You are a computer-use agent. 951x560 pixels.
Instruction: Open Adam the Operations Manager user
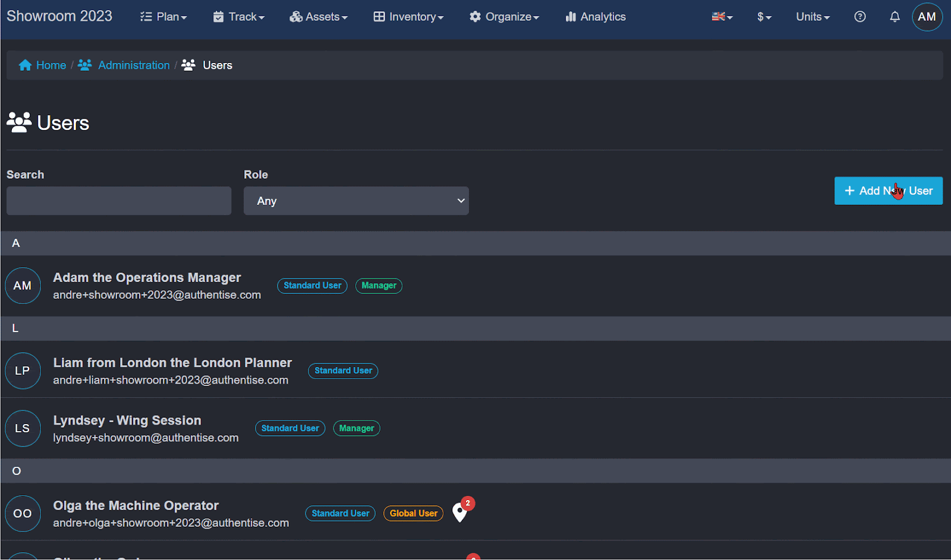[147, 277]
